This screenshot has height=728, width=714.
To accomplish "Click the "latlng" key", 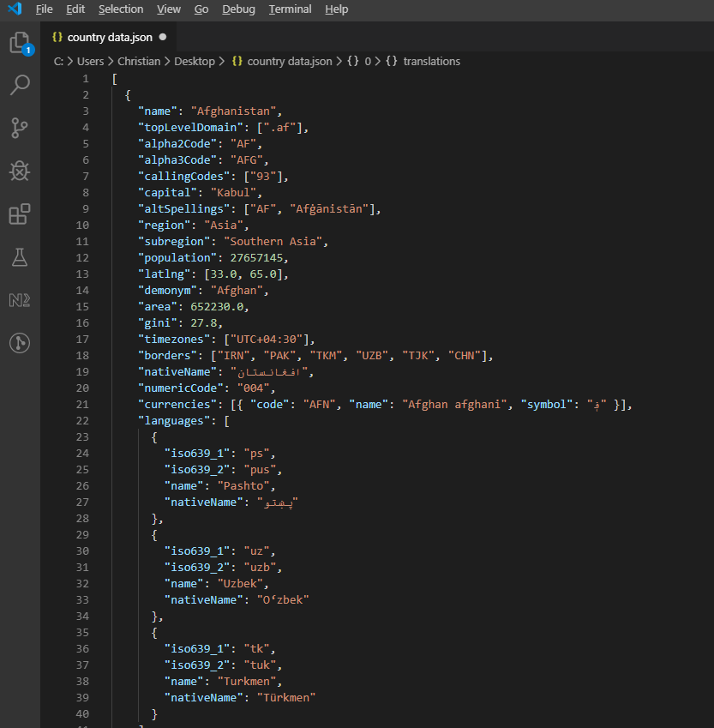I will [165, 274].
